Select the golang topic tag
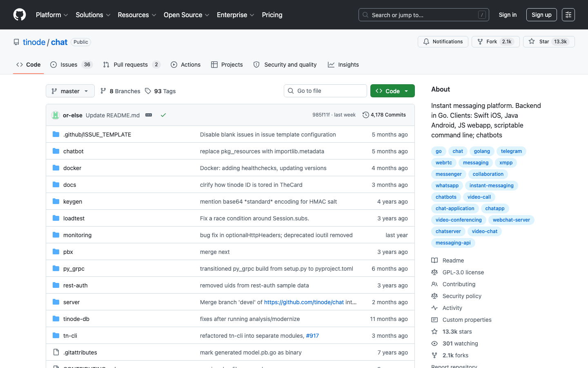Image resolution: width=588 pixels, height=368 pixels. 482,151
